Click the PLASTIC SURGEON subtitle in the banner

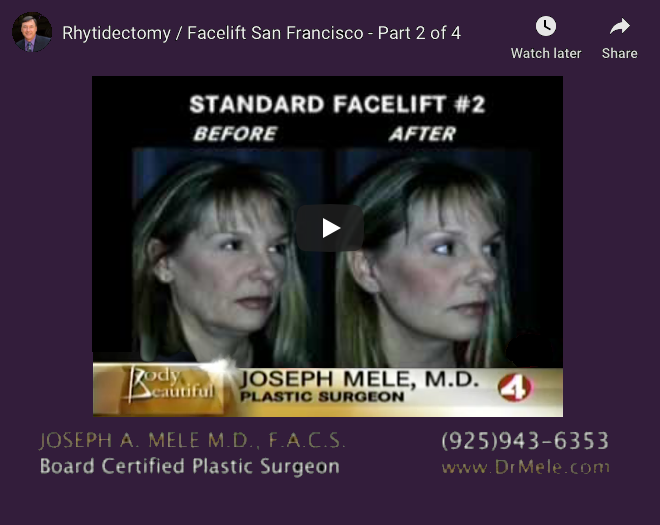click(322, 397)
